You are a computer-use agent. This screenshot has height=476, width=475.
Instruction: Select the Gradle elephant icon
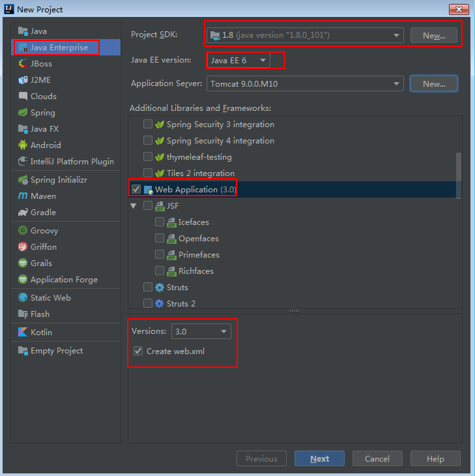point(23,212)
